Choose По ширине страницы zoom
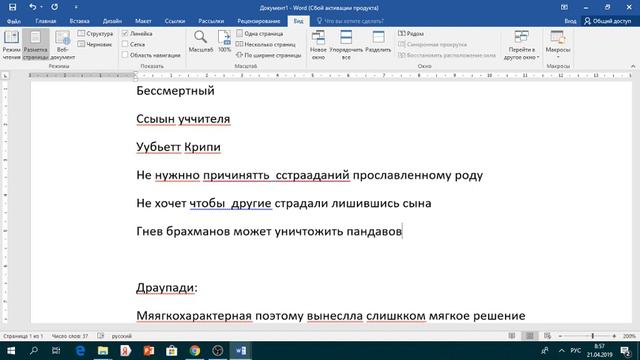The height and width of the screenshot is (360, 640). [269, 55]
